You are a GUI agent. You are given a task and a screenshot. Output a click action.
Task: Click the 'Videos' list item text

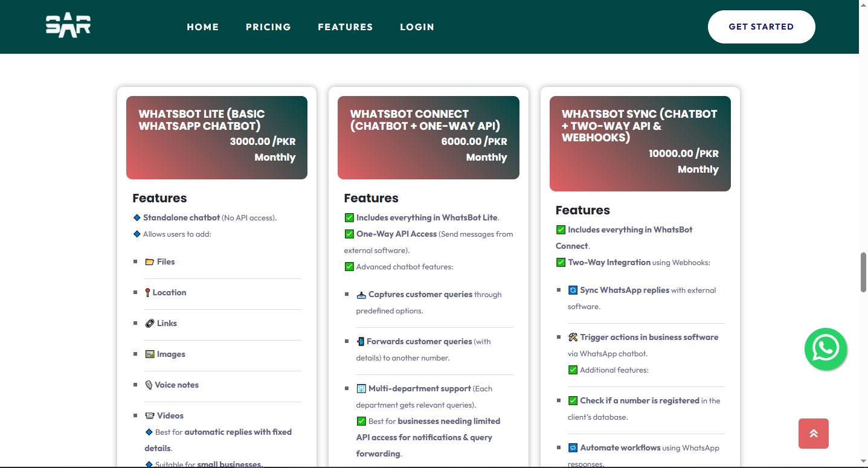pyautogui.click(x=170, y=415)
